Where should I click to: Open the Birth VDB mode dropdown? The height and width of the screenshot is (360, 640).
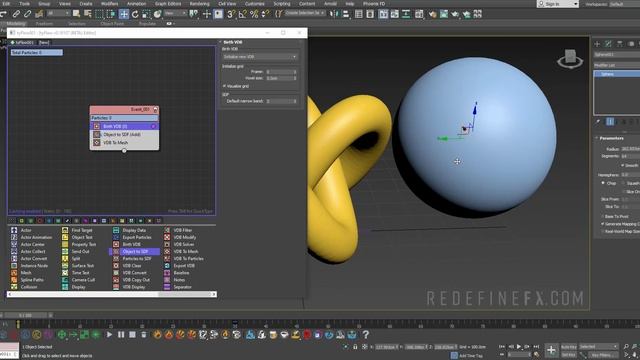260,57
